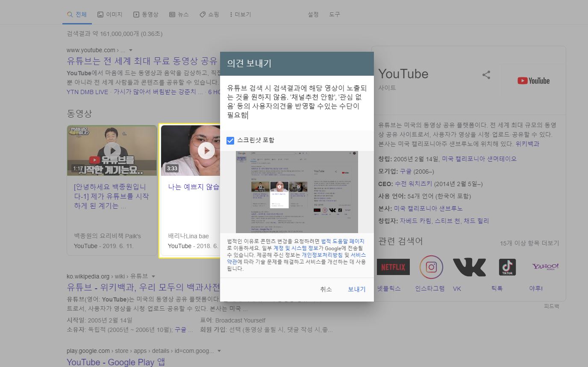The height and width of the screenshot is (367, 588).
Task: Click the VK logo icon
Action: 469,267
